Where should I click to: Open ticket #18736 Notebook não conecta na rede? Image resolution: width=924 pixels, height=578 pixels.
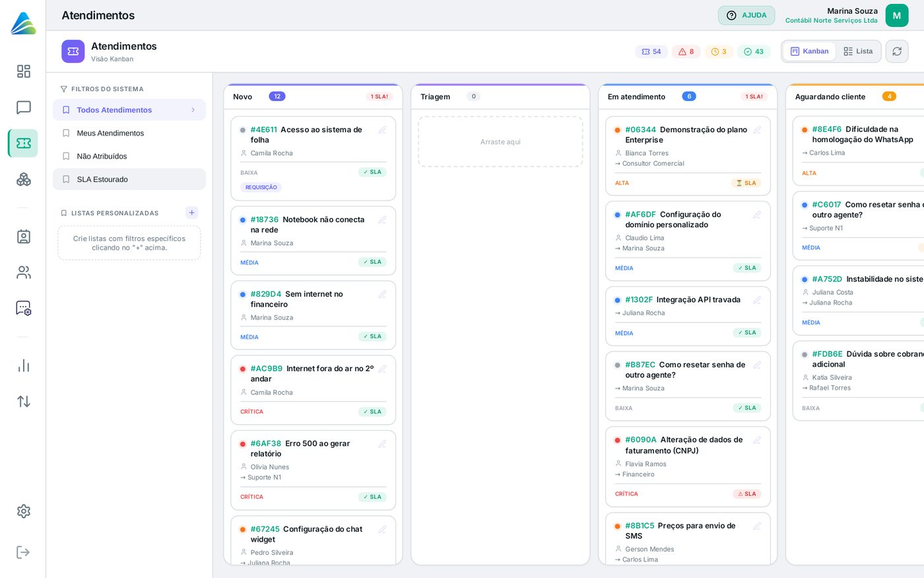(313, 240)
